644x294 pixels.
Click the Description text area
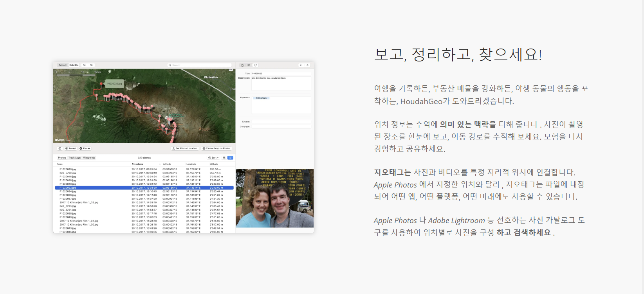pyautogui.click(x=281, y=83)
